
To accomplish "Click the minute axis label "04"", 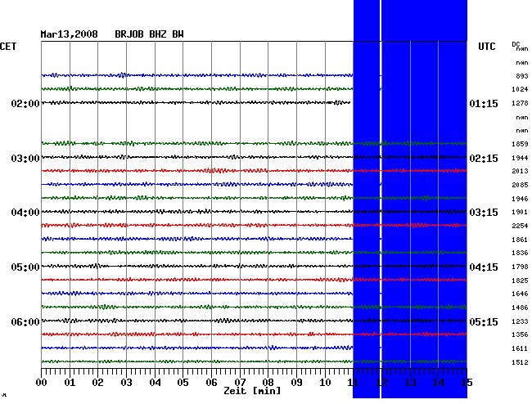I will (155, 383).
